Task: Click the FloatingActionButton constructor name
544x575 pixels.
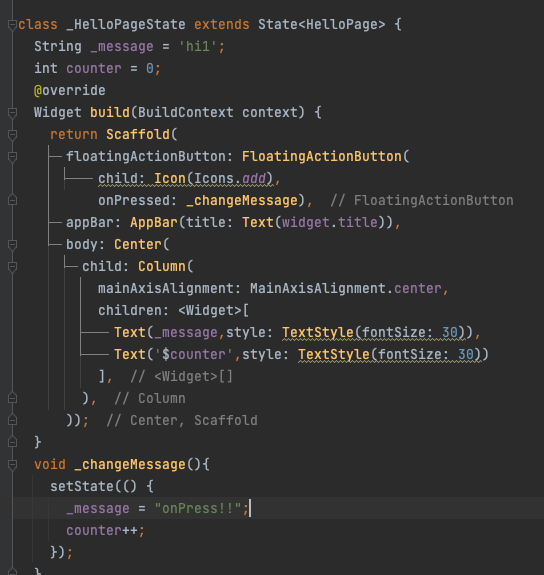Action: 322,157
